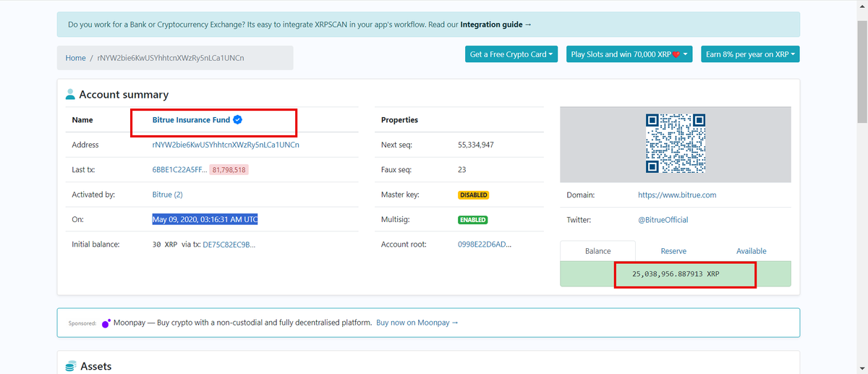Image resolution: width=868 pixels, height=374 pixels.
Task: Click the verified checkmark badge icon
Action: 237,120
